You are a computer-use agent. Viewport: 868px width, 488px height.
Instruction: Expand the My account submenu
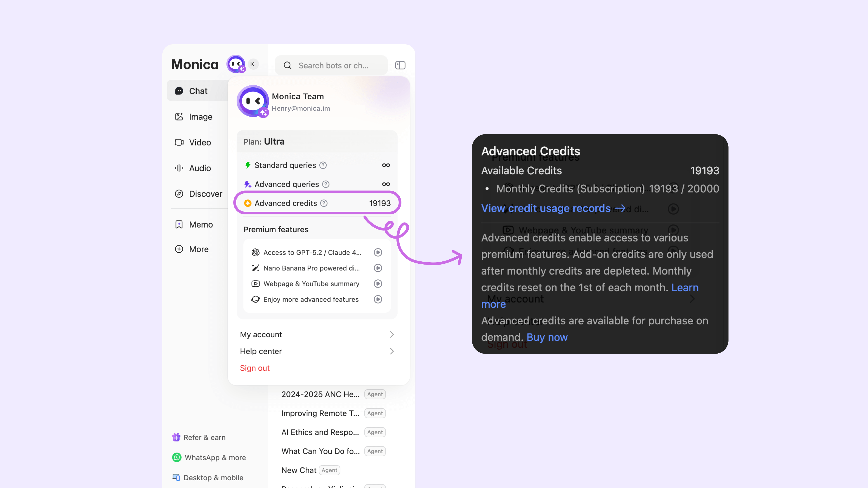click(x=317, y=334)
